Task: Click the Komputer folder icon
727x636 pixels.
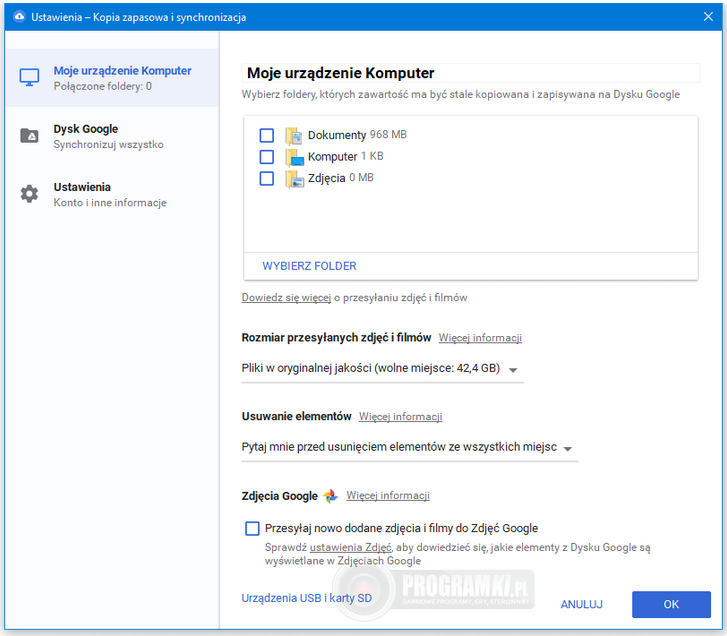Action: pyautogui.click(x=294, y=157)
